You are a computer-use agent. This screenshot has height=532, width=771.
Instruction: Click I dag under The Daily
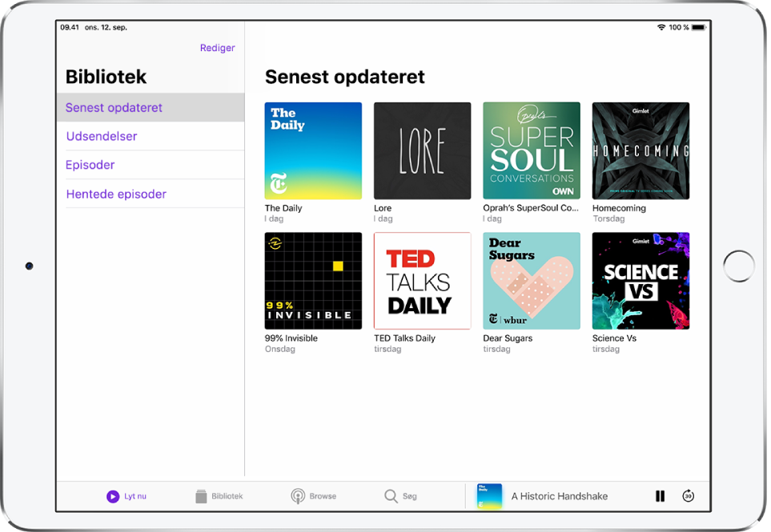[274, 219]
